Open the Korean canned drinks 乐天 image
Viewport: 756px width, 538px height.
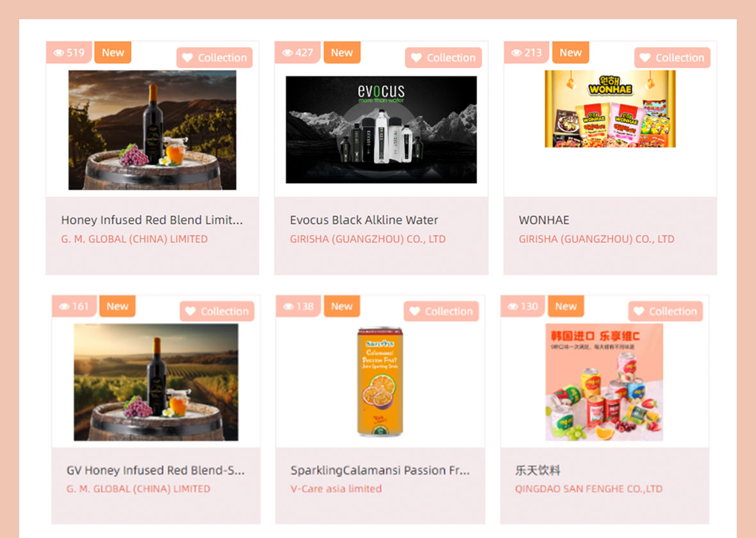pos(604,382)
